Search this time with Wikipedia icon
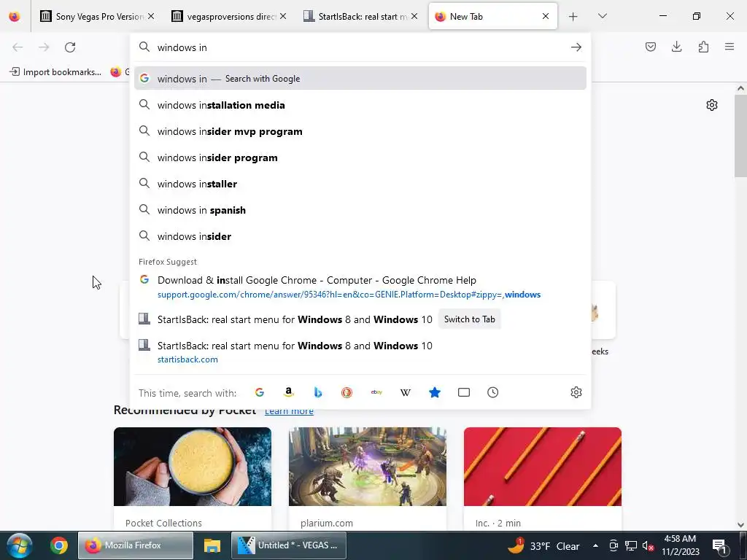The height and width of the screenshot is (560, 747). pos(406,392)
